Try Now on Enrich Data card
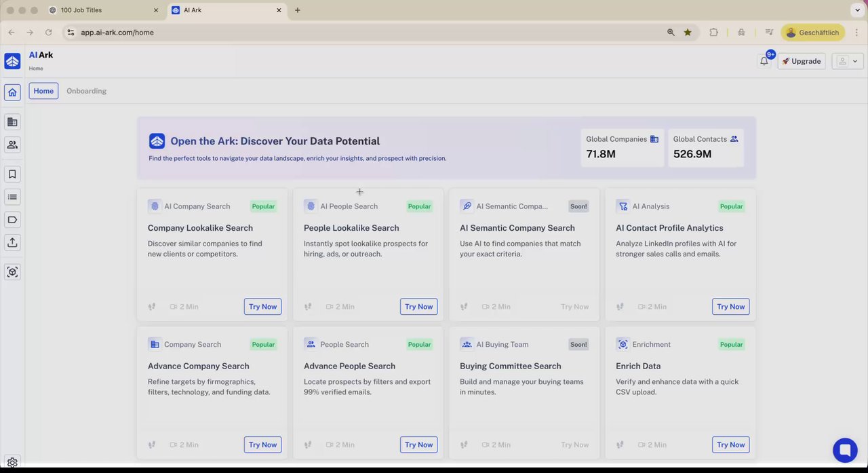Screen dimensions: 868x473 [x=730, y=445]
